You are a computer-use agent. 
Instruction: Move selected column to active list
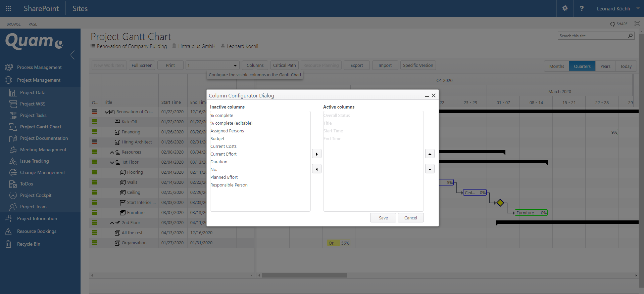[316, 154]
